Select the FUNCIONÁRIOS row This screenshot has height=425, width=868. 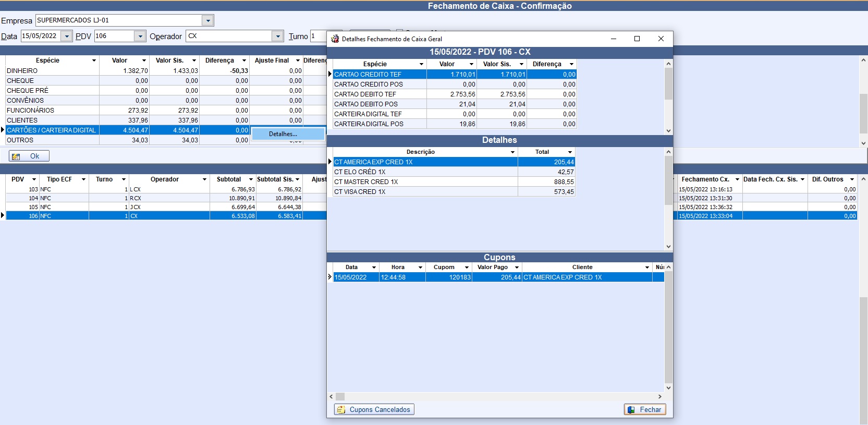166,111
